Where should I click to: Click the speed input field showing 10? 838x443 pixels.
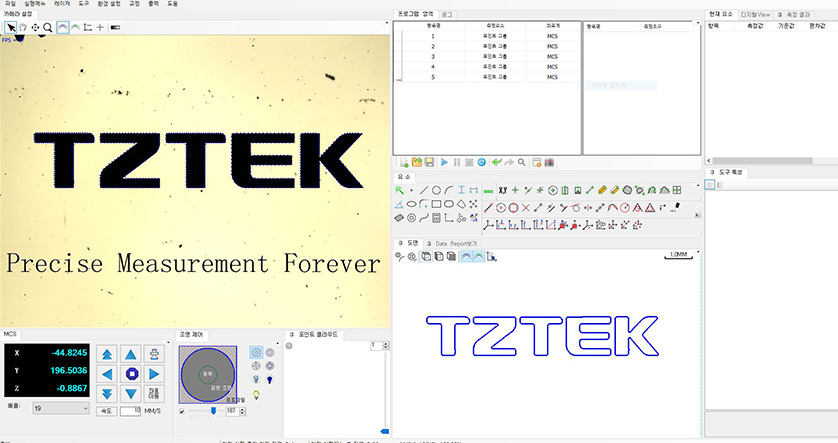tap(130, 411)
